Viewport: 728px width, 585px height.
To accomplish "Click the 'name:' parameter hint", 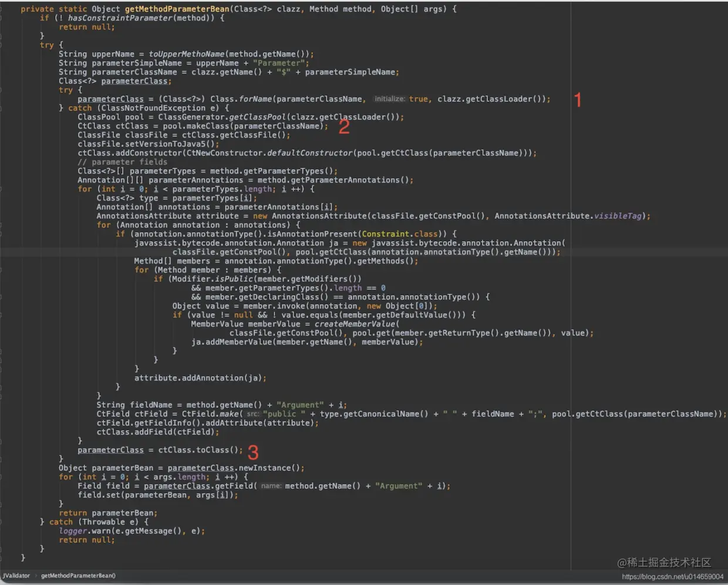I will tap(271, 486).
